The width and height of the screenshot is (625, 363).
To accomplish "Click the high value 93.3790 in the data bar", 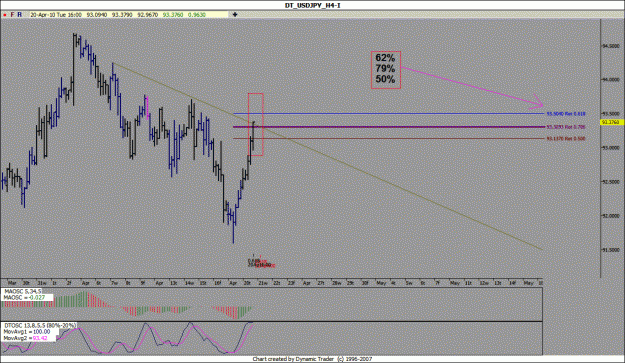I will tap(122, 15).
